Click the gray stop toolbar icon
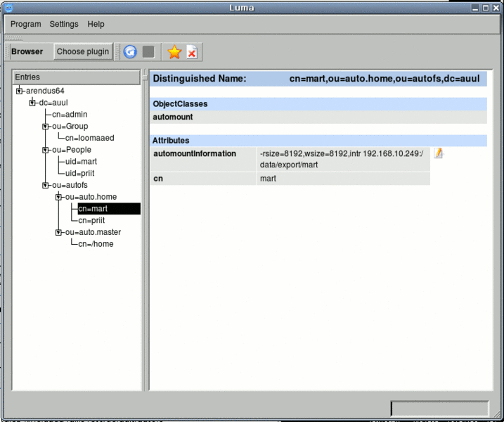Viewport: 504px width, 422px height. coord(148,52)
